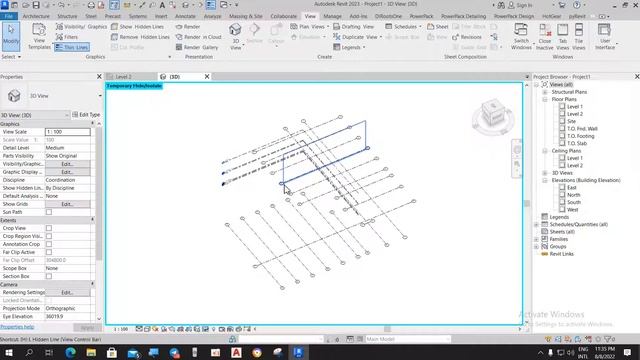
Task: Click Edit Type button
Action: pos(86,115)
